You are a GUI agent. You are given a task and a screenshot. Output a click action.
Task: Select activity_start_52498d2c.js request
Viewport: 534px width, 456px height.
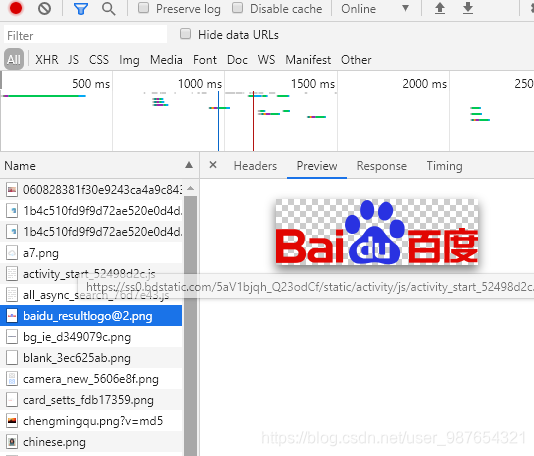[91, 274]
